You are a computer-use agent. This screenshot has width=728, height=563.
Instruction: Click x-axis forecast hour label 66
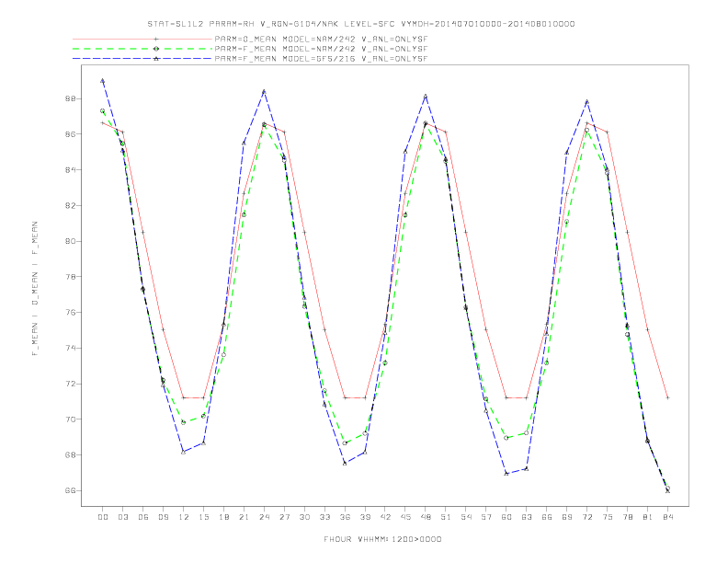547,517
